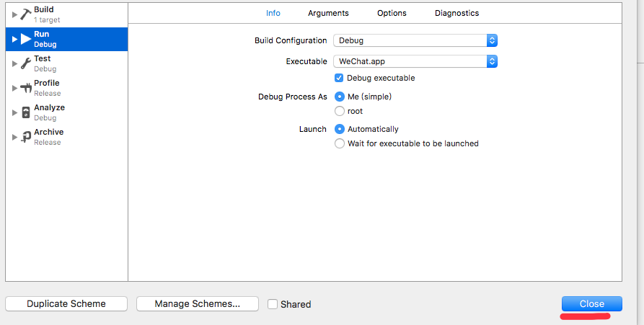Image resolution: width=644 pixels, height=325 pixels.
Task: Select the Analyze action icon
Action: pyautogui.click(x=26, y=112)
